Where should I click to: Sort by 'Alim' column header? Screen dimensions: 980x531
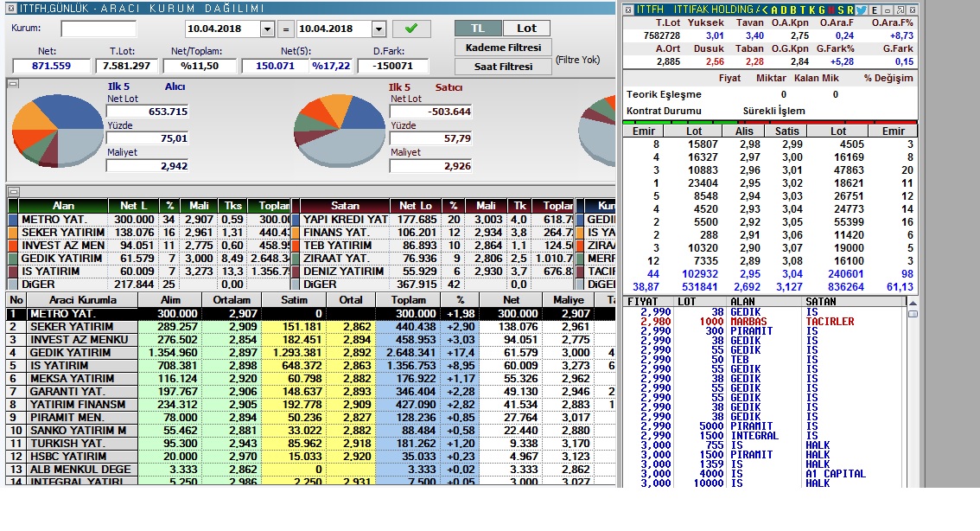click(170, 299)
